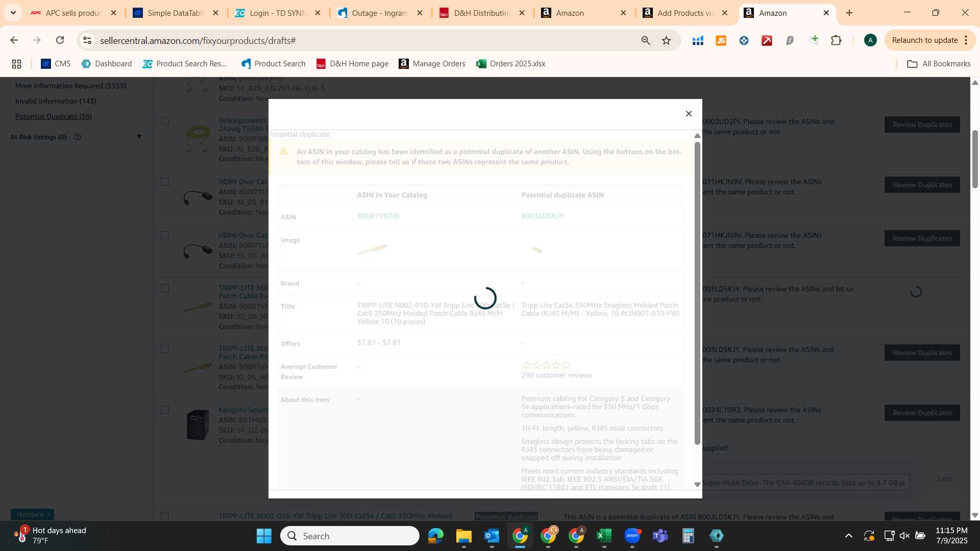Image resolution: width=980 pixels, height=551 pixels.
Task: Click the dialog scrollbar up arrow
Action: [697, 136]
